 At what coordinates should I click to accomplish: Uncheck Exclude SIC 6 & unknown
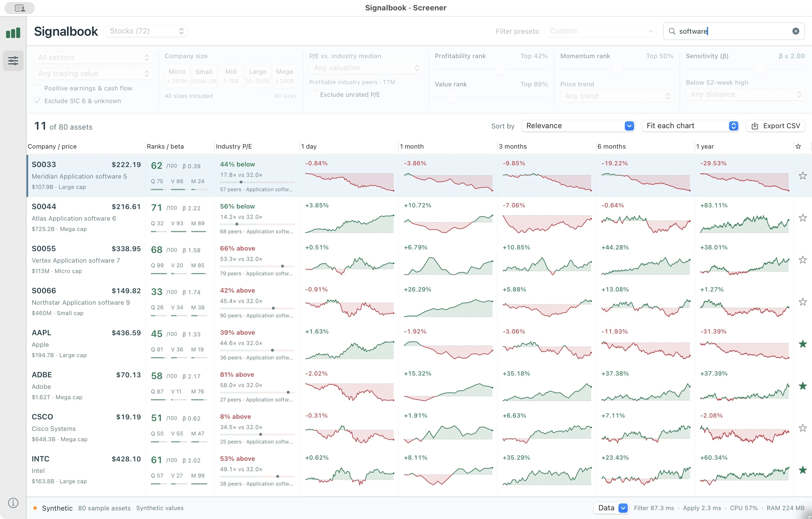point(37,101)
